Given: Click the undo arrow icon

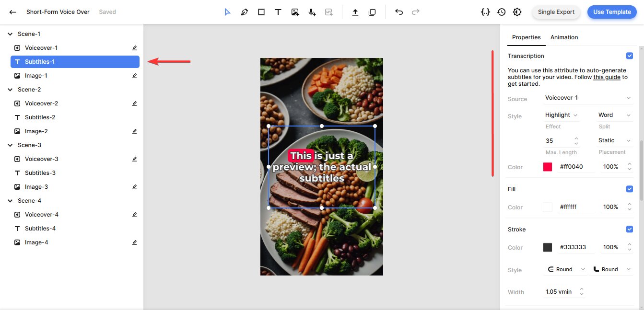Looking at the screenshot, I should coord(398,12).
